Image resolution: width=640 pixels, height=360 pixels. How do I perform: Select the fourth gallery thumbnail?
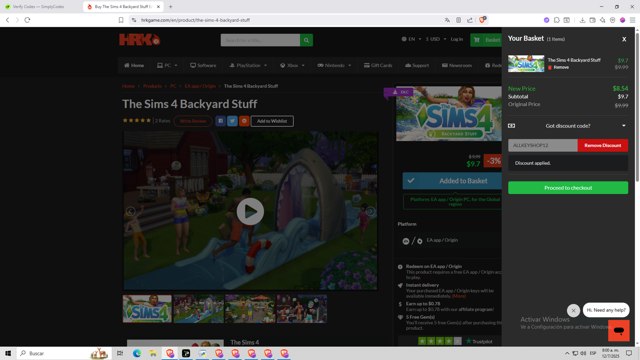302,309
